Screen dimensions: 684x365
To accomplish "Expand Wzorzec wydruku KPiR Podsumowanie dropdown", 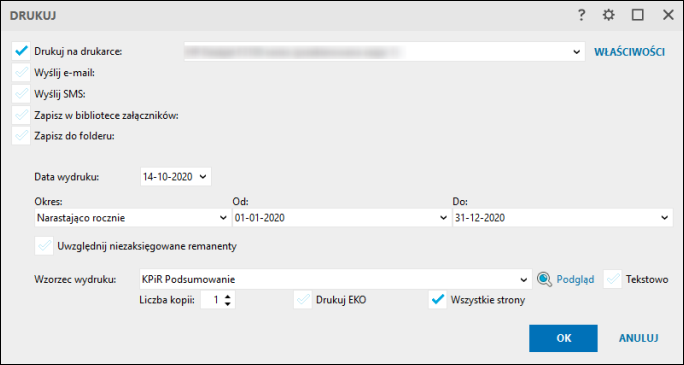I will (335, 280).
